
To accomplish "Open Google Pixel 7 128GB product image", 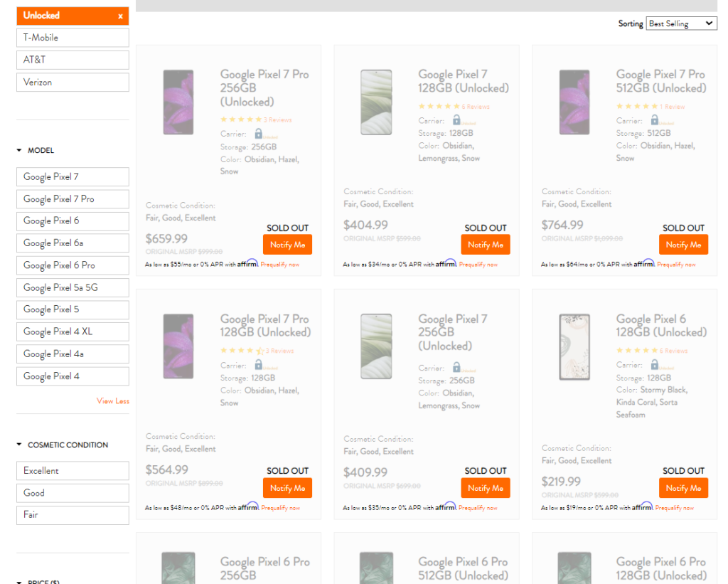I will [x=376, y=102].
